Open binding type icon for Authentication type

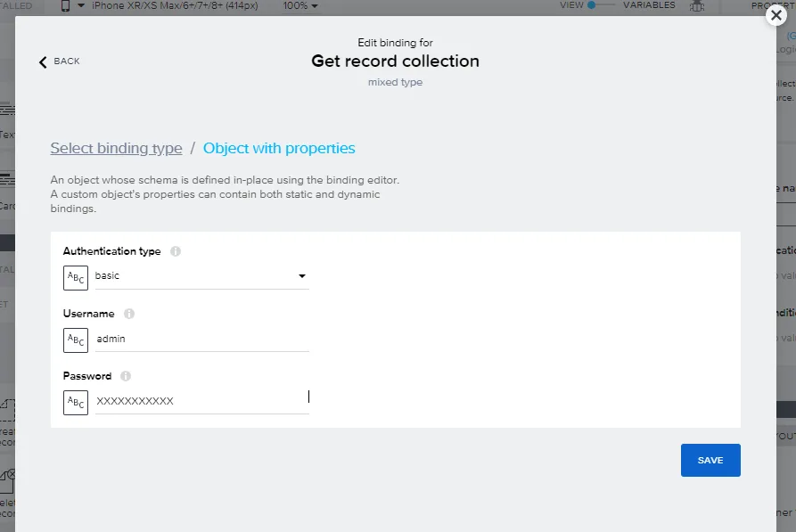(x=76, y=277)
